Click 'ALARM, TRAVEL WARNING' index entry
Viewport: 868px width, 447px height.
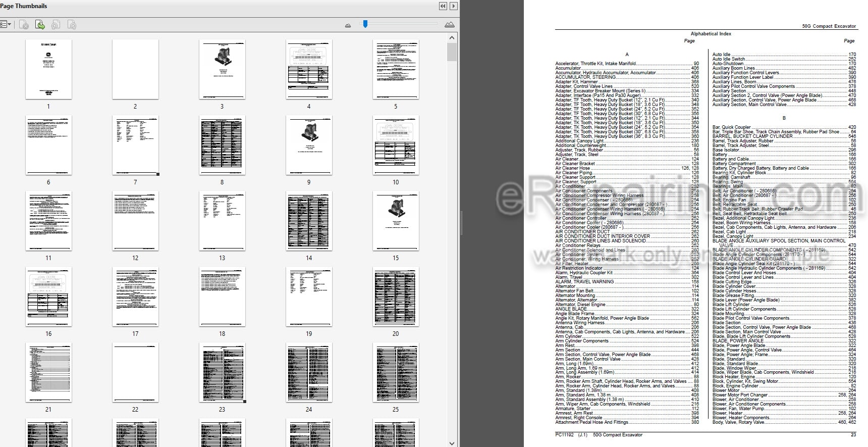click(x=584, y=282)
